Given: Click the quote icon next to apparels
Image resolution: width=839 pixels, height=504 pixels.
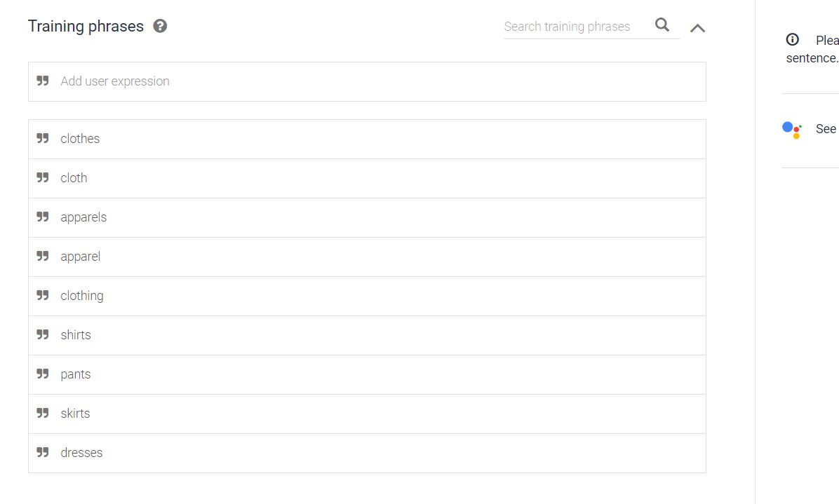Looking at the screenshot, I should pyautogui.click(x=43, y=217).
